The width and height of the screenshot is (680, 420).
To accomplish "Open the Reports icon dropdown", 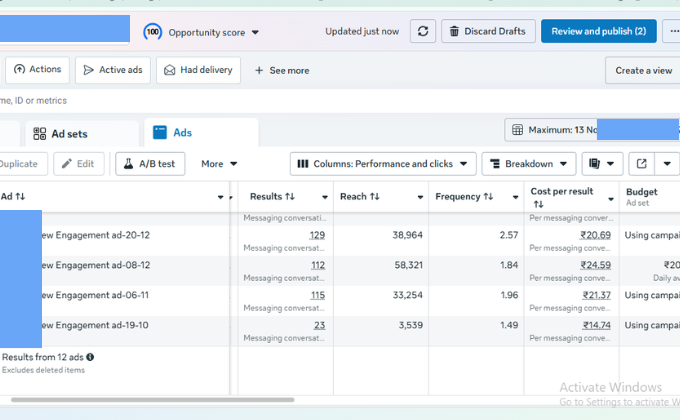I will (x=602, y=164).
